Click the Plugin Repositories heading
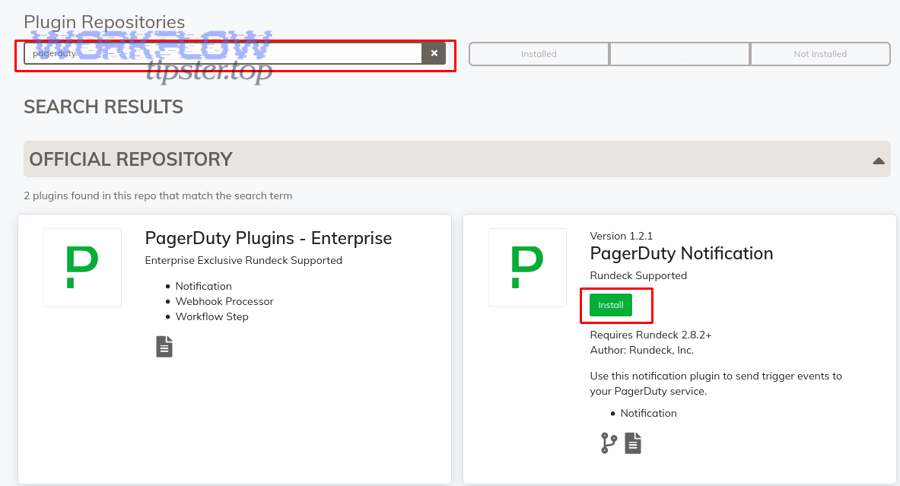The image size is (900, 486). click(104, 22)
